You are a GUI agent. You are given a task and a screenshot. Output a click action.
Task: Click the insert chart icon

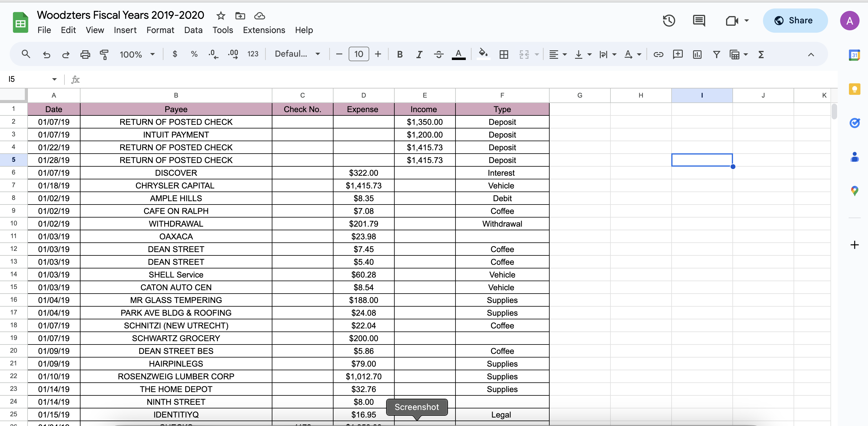click(x=697, y=54)
